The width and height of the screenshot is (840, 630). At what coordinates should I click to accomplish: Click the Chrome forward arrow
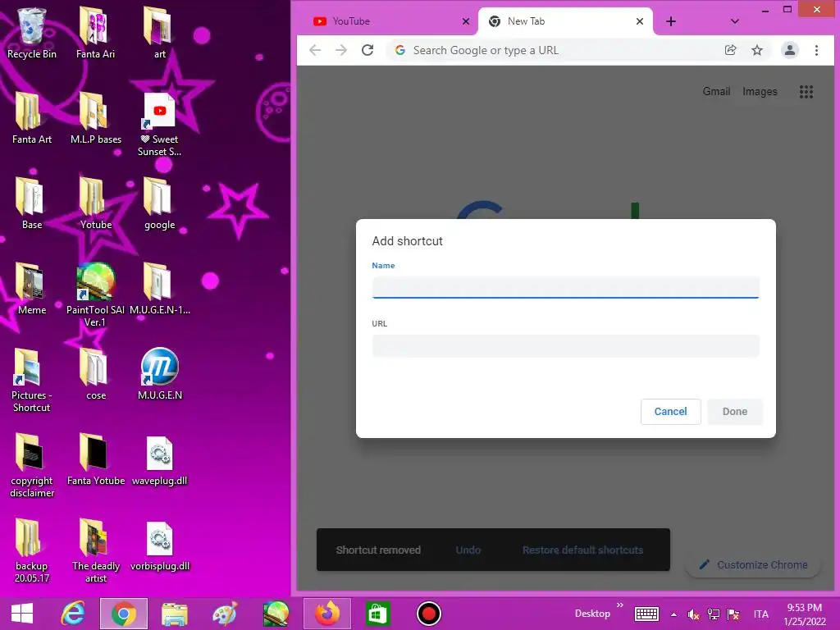[341, 50]
